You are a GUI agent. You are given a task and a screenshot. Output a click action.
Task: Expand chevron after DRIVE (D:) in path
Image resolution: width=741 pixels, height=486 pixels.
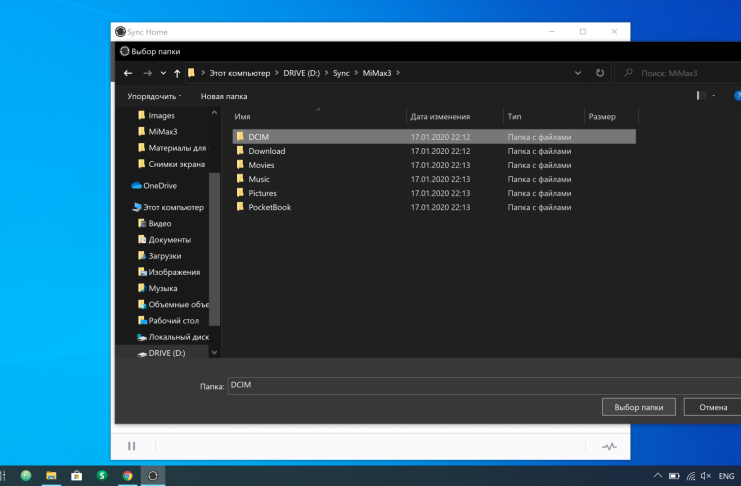point(326,73)
